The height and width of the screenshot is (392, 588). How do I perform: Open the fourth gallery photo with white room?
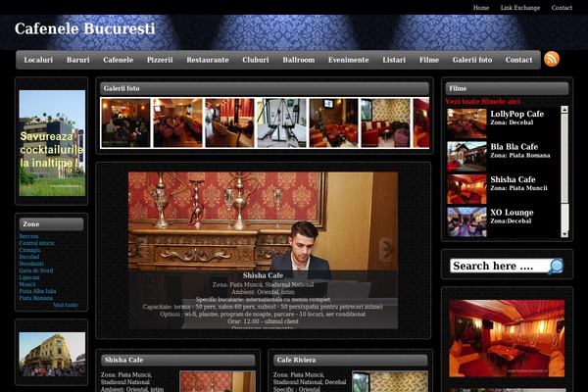pos(281,122)
